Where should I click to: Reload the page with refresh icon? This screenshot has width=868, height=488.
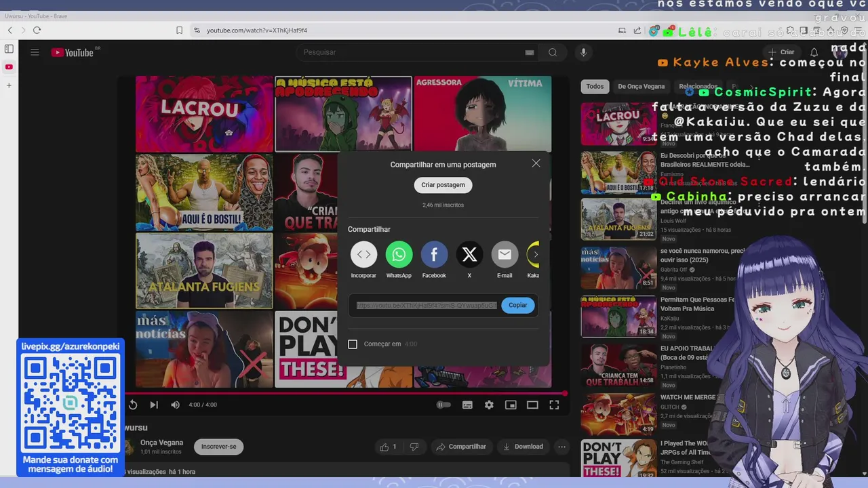tap(37, 30)
